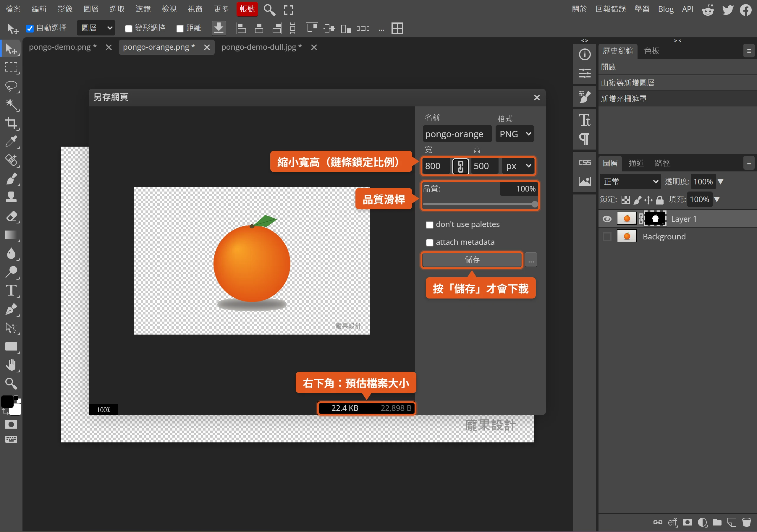The image size is (757, 532).
Task: Select the Lasso tool
Action: pyautogui.click(x=12, y=86)
